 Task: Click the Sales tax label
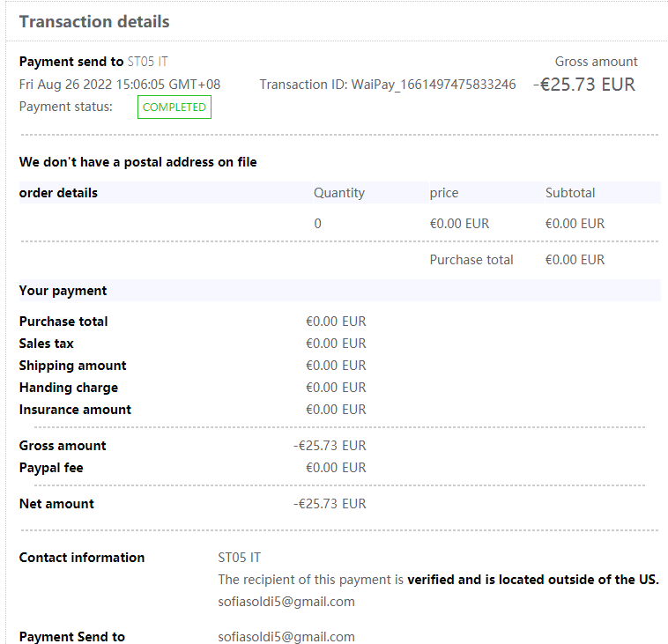47,343
